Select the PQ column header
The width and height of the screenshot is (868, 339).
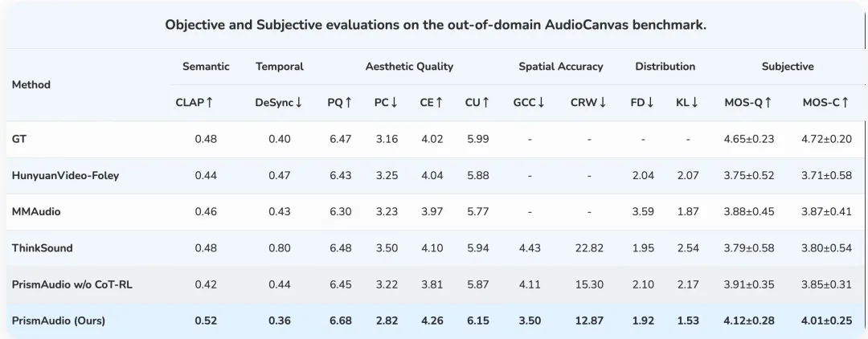coord(340,103)
